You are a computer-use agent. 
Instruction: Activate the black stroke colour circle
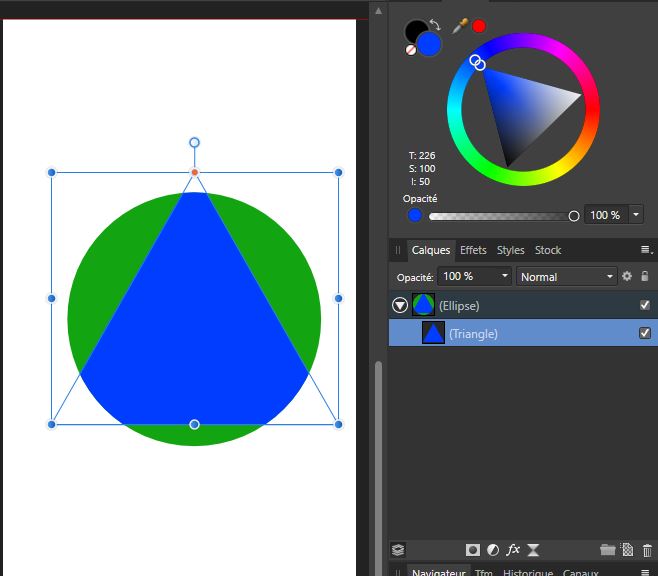pos(413,29)
